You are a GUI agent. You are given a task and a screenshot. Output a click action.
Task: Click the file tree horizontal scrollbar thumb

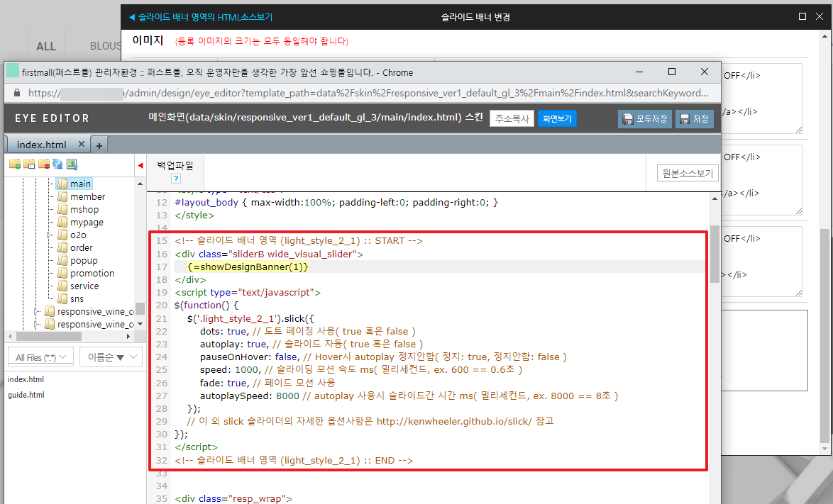(49, 336)
